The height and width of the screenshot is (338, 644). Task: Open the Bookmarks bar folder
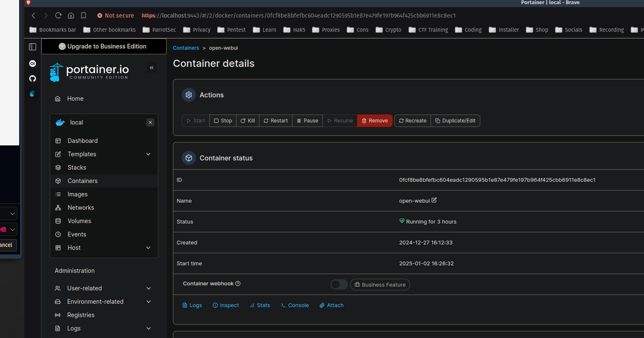(53, 30)
